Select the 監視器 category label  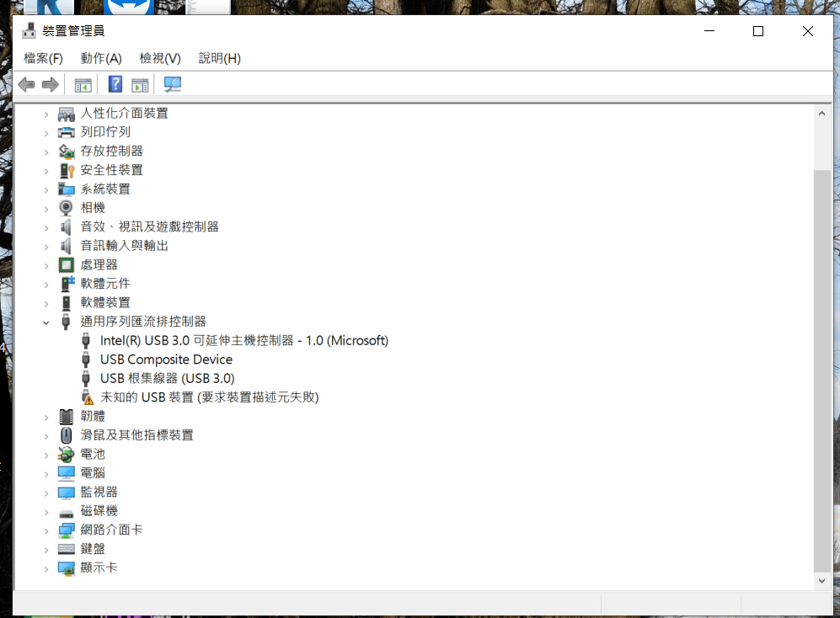[99, 493]
